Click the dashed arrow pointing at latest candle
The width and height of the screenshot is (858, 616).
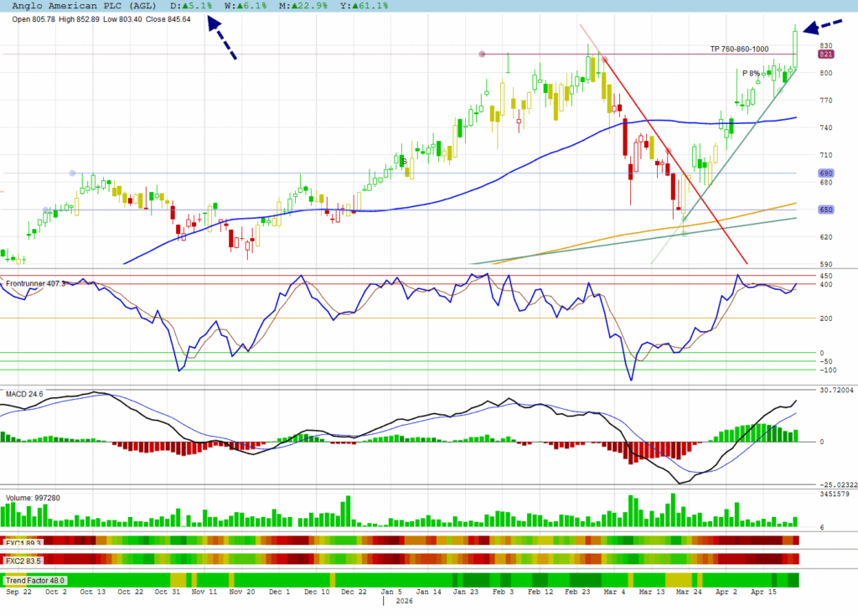(x=824, y=26)
